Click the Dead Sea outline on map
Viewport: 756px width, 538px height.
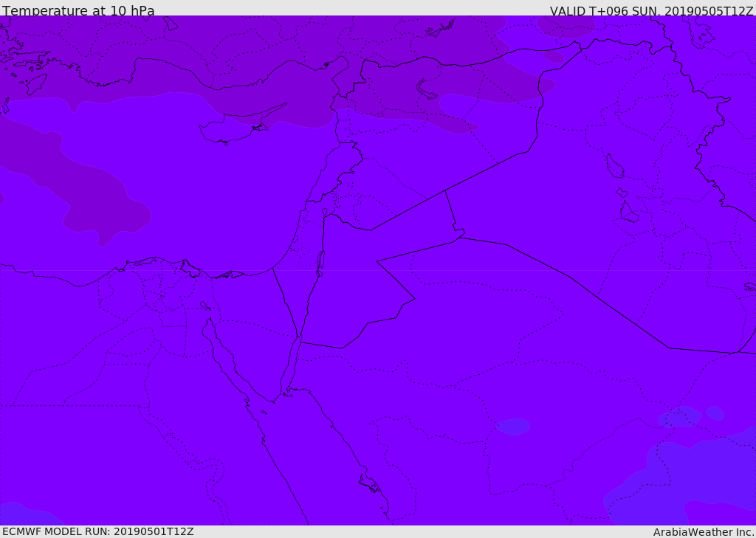(320, 263)
